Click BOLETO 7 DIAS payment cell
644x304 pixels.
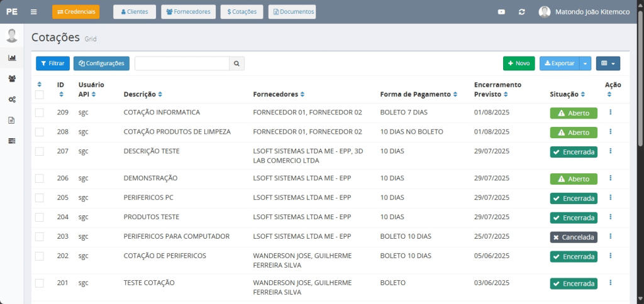(404, 112)
